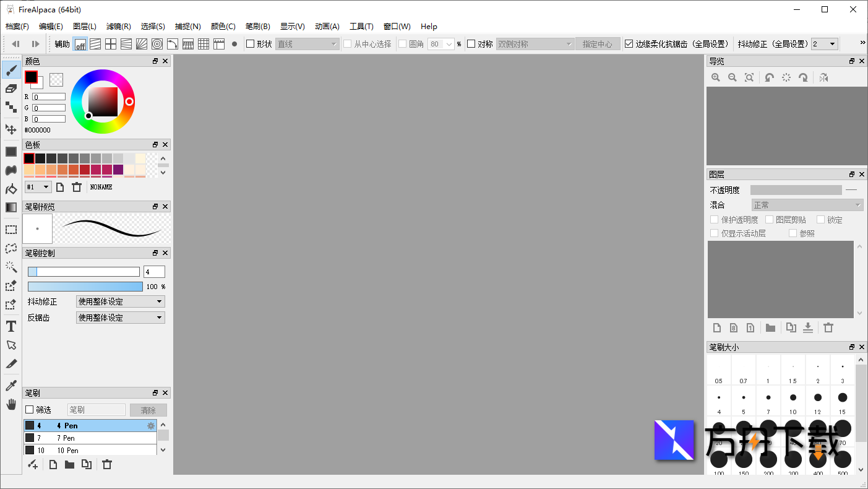Select the Eraser tool

(11, 89)
